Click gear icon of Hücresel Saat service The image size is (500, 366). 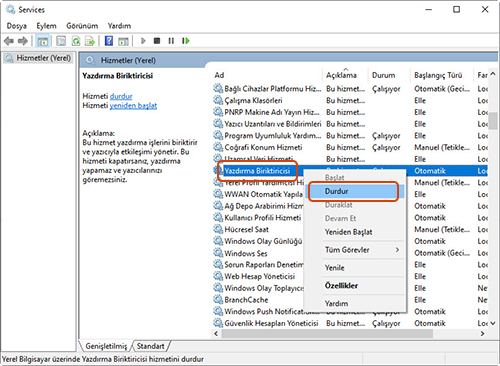pyautogui.click(x=218, y=229)
